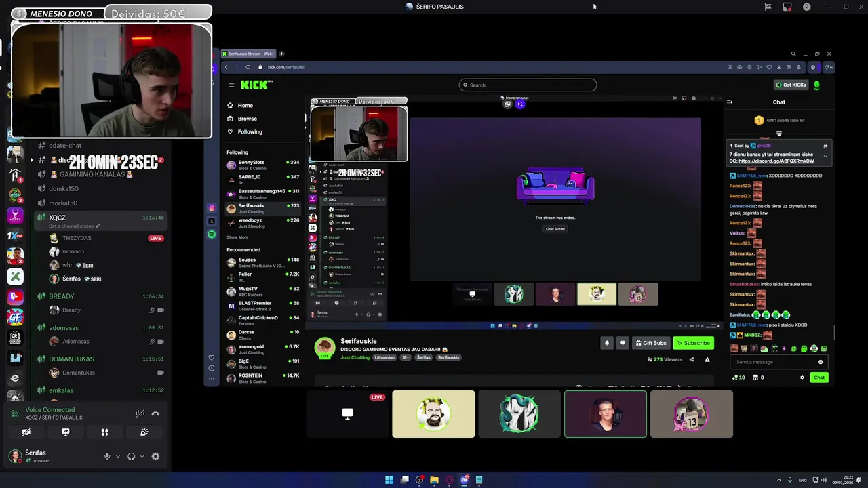Unpin the pinned chat message icon
868x488 pixels.
click(825, 146)
